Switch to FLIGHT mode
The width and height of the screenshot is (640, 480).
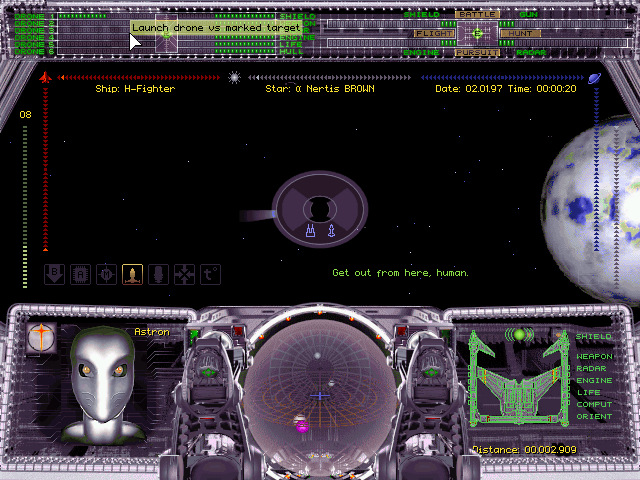tap(434, 33)
